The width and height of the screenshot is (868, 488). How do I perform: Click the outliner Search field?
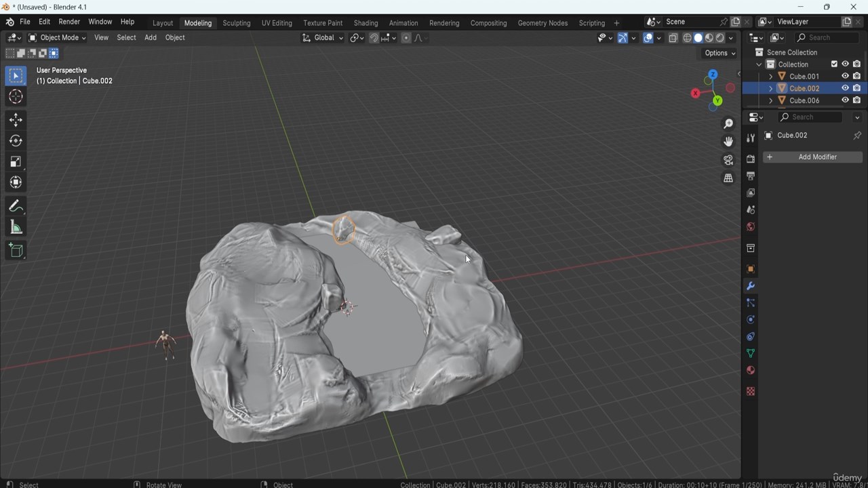(x=827, y=38)
